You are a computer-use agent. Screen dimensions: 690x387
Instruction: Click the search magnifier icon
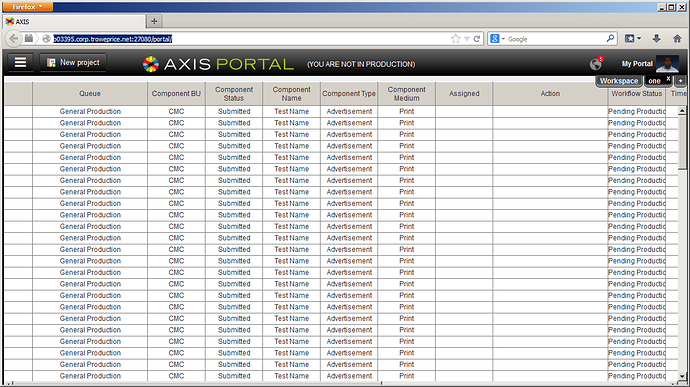(x=610, y=39)
